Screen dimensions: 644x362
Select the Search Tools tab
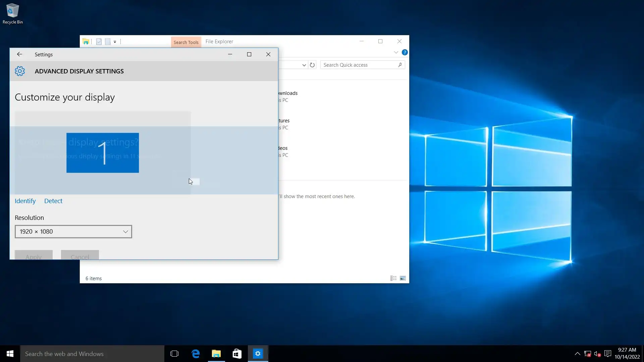(186, 42)
